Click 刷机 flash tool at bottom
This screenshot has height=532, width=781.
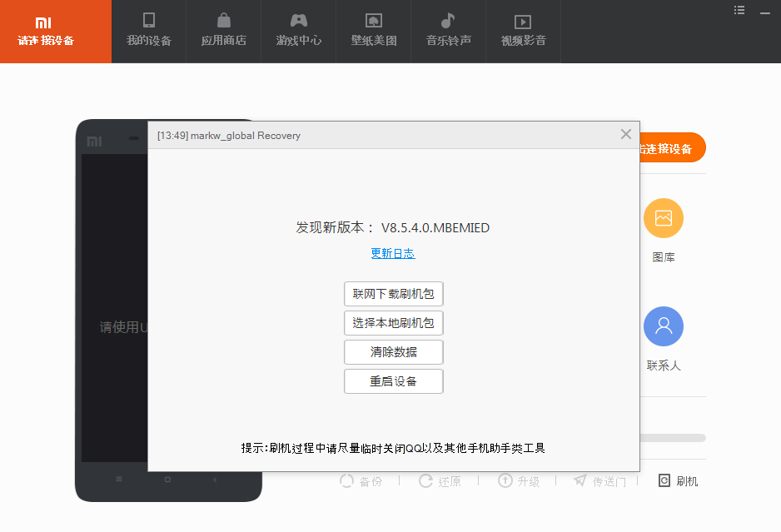(x=678, y=481)
